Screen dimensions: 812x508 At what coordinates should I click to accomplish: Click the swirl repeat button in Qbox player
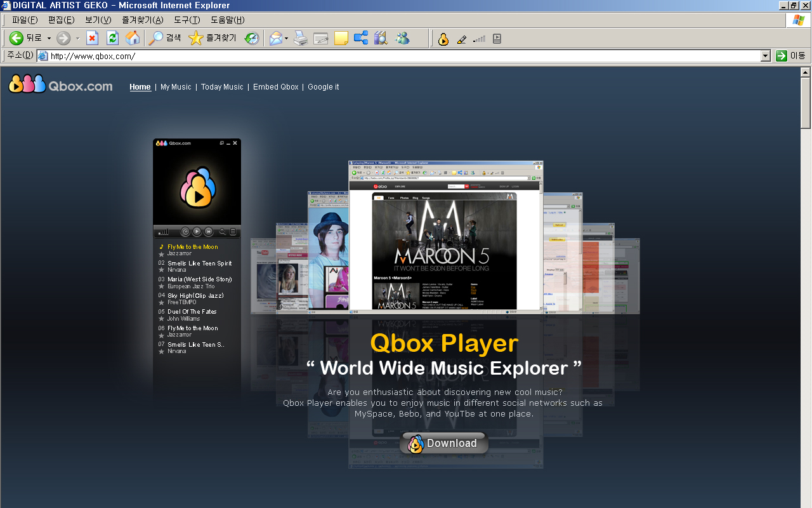(185, 232)
